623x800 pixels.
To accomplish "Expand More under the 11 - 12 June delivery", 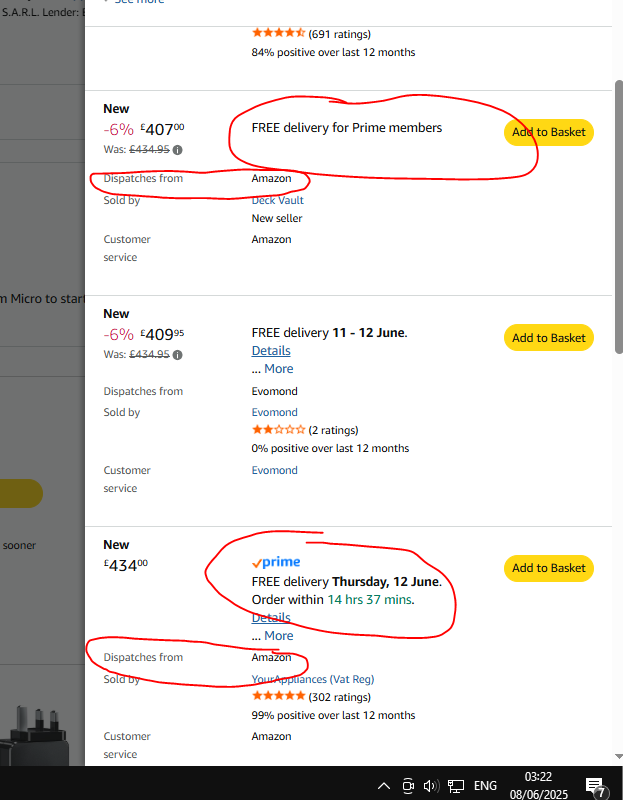I will point(279,368).
